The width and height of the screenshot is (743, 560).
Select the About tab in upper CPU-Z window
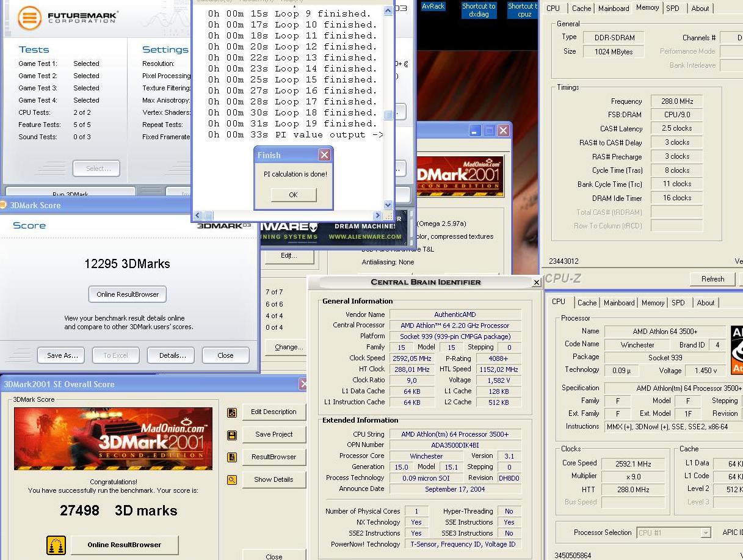pyautogui.click(x=700, y=9)
